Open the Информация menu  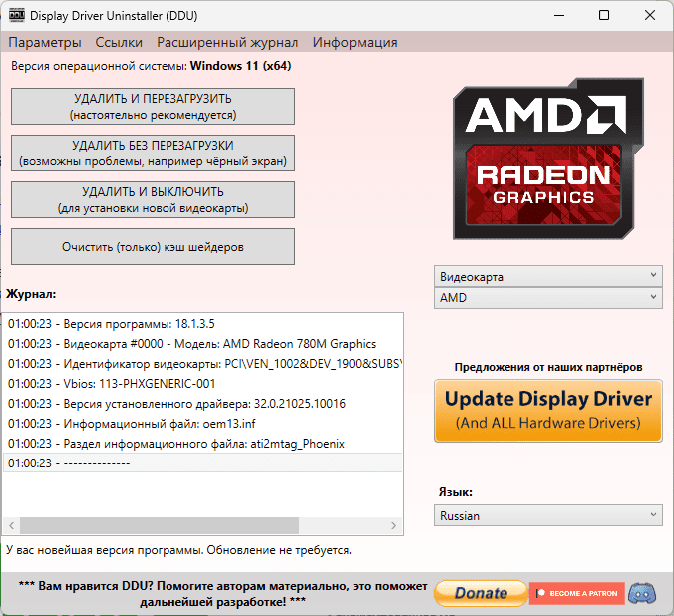pyautogui.click(x=355, y=42)
